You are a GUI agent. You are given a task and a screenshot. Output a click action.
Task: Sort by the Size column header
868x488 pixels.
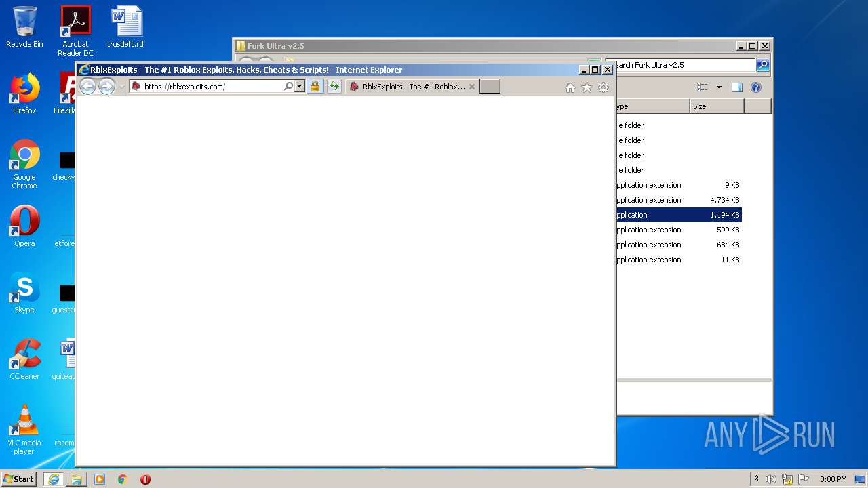click(717, 106)
